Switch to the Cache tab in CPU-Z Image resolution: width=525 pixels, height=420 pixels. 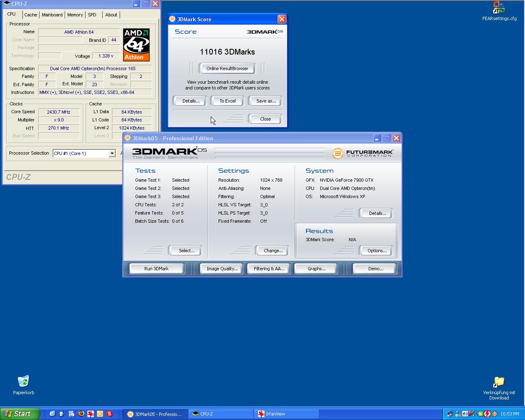[x=30, y=15]
